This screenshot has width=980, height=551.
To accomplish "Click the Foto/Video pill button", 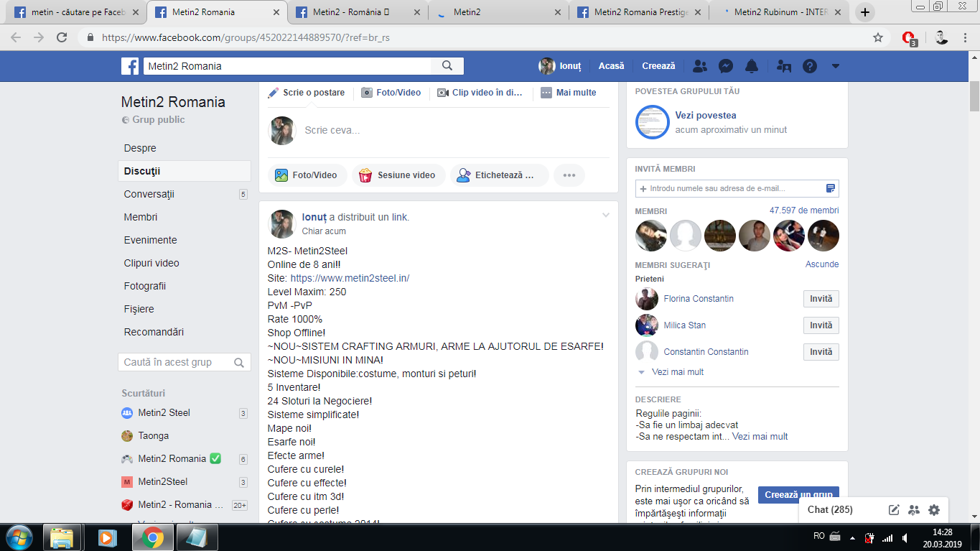I will pyautogui.click(x=307, y=175).
